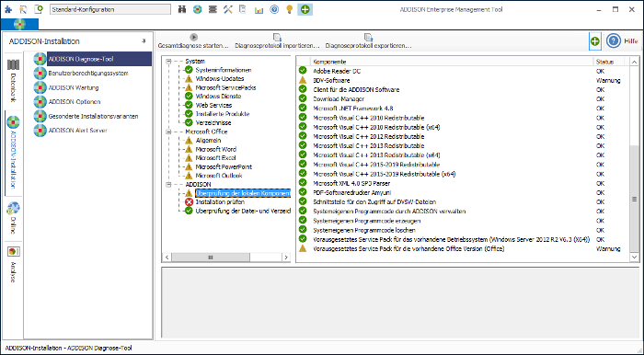Open ADDISON-Optionen entry
Viewport: 644px width, 355px height.
point(75,102)
